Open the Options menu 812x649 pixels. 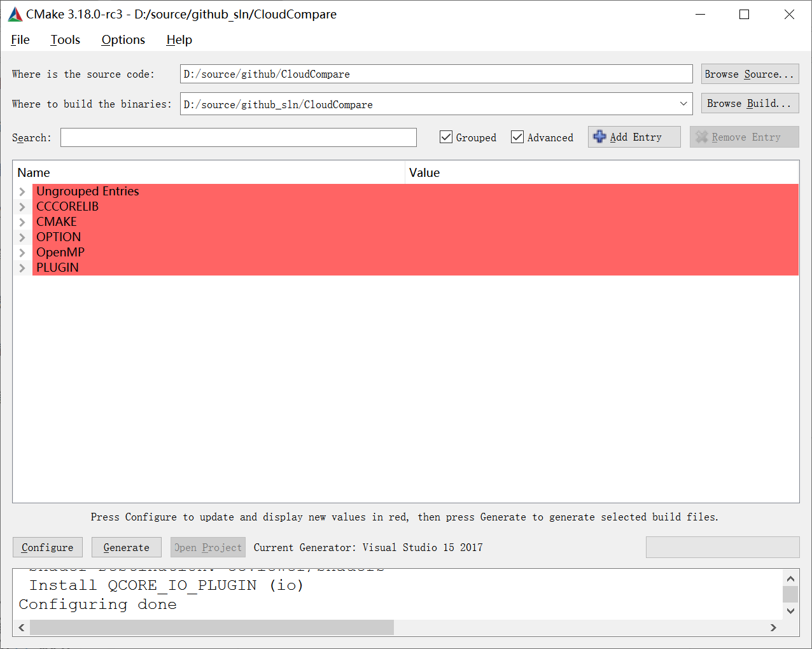tap(123, 39)
